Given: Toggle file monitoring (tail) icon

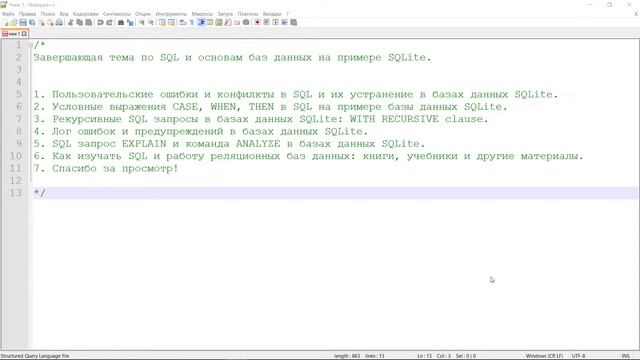Looking at the screenshot, I should point(246,22).
